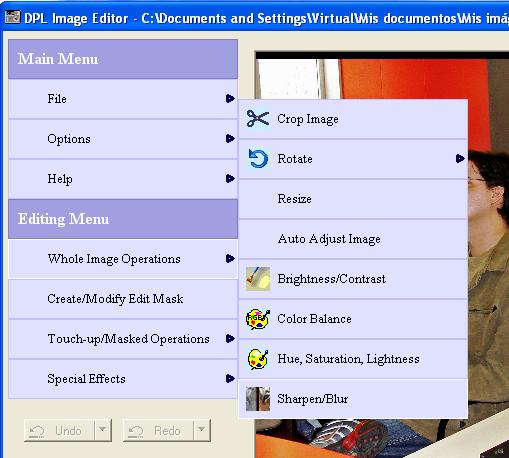Click the Hue, Saturation, Lightness palette icon

(258, 359)
